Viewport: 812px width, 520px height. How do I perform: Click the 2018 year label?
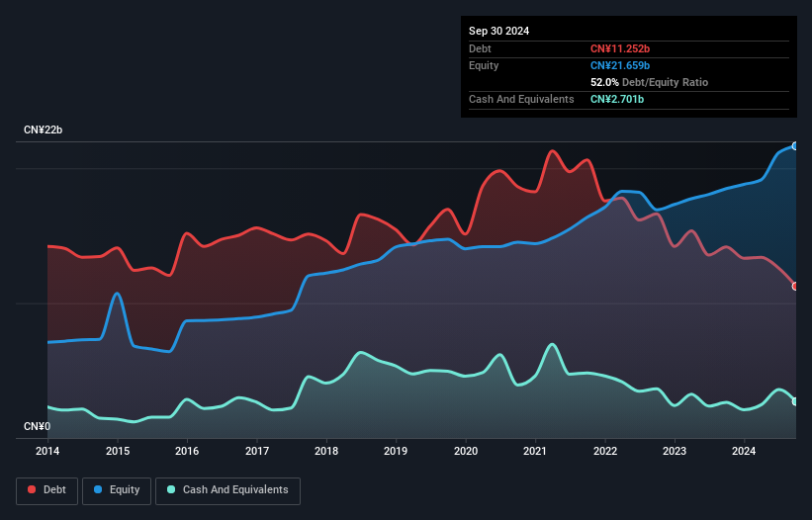(x=326, y=452)
